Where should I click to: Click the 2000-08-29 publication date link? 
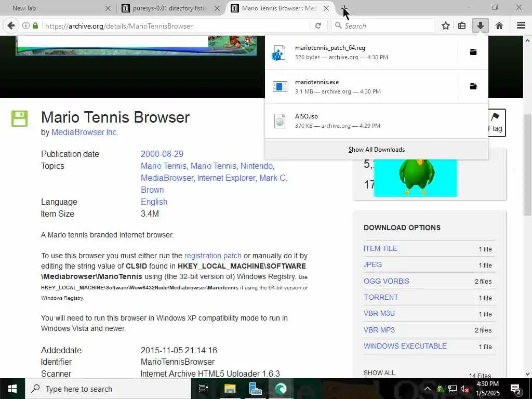pos(162,154)
